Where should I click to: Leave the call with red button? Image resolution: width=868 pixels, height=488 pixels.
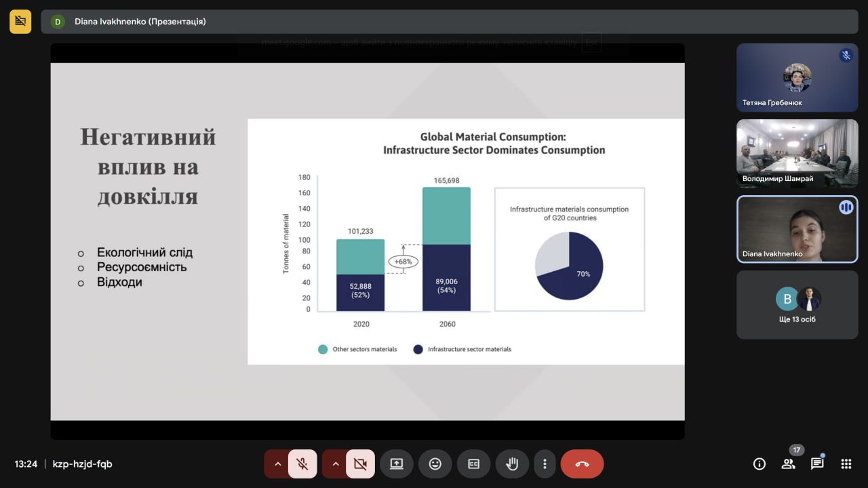click(582, 464)
